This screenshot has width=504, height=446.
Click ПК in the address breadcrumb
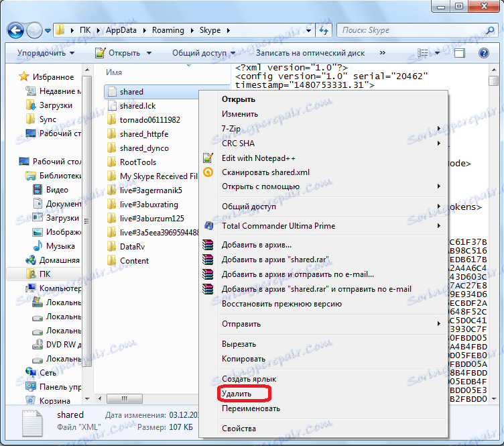(85, 30)
